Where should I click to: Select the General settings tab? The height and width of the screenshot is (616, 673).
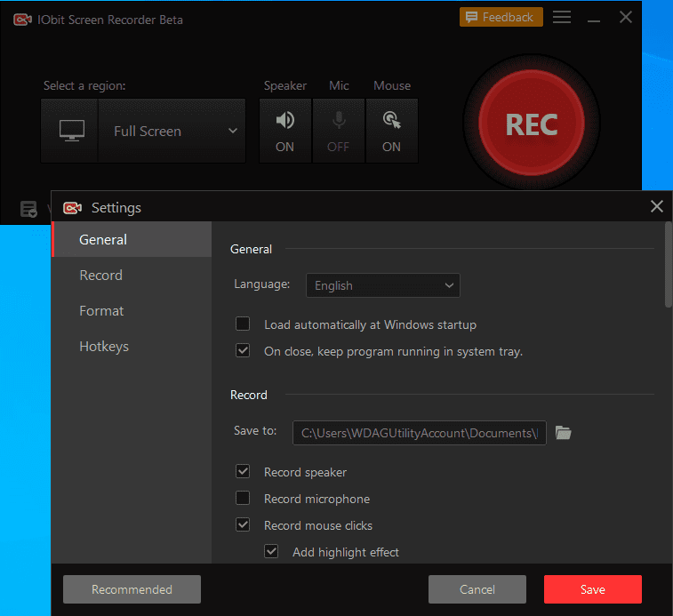click(x=132, y=239)
